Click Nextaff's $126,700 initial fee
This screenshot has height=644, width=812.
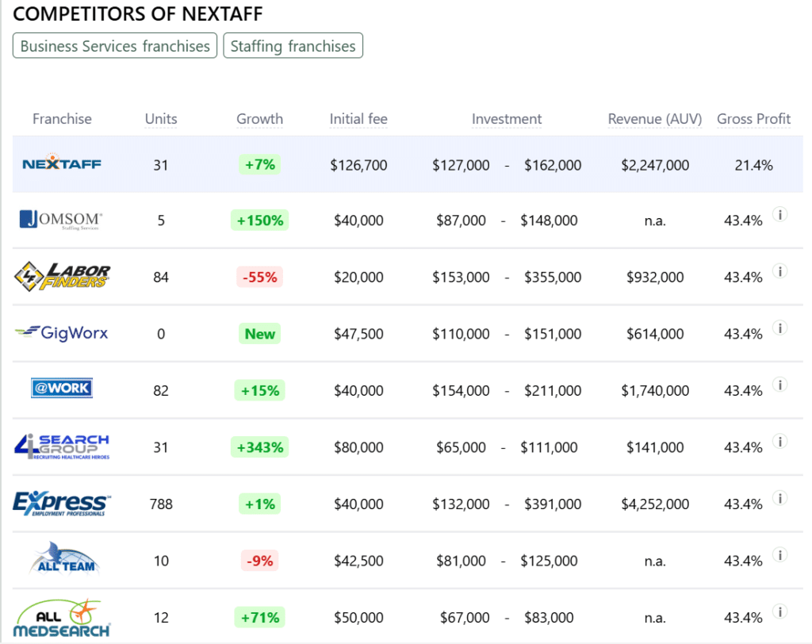pos(358,165)
